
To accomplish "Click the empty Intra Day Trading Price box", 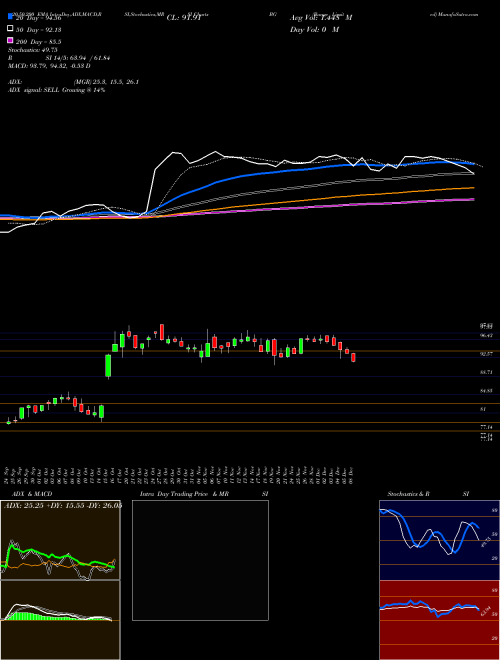I will [200, 560].
